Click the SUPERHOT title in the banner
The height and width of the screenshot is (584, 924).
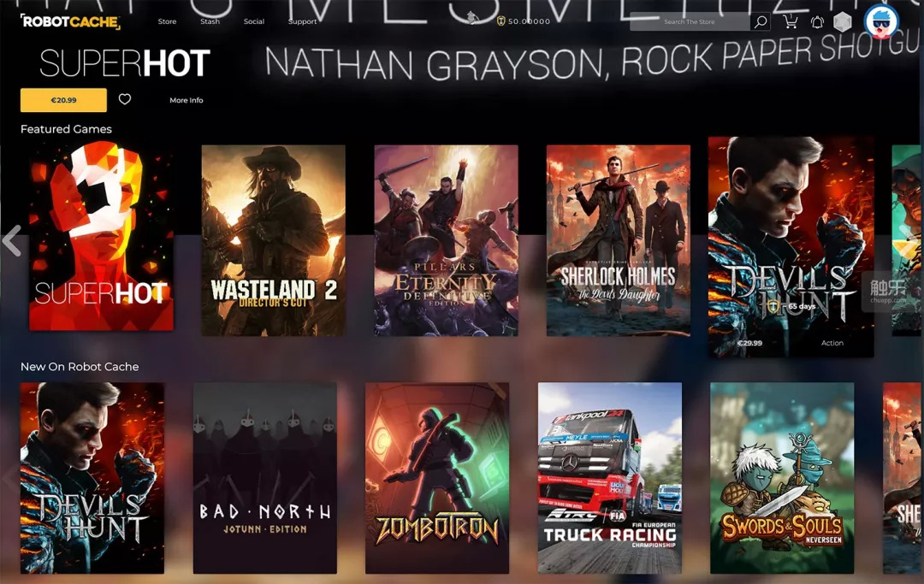pyautogui.click(x=124, y=63)
